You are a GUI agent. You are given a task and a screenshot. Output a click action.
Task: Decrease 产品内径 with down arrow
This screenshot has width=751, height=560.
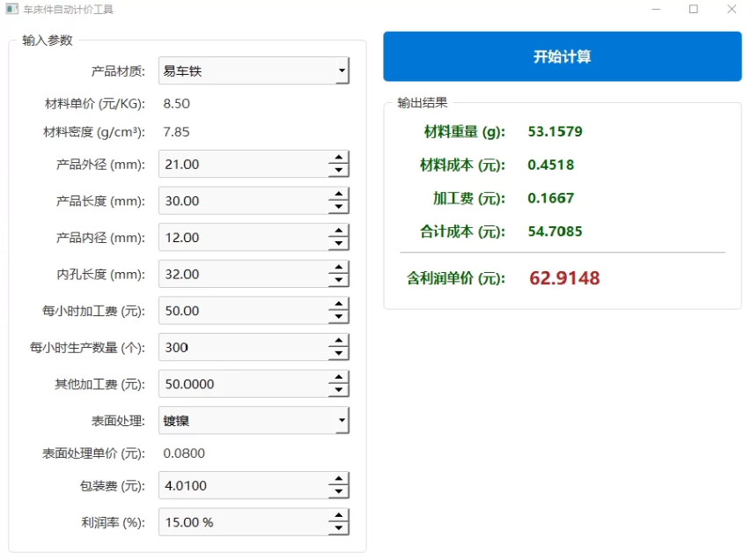pyautogui.click(x=338, y=244)
